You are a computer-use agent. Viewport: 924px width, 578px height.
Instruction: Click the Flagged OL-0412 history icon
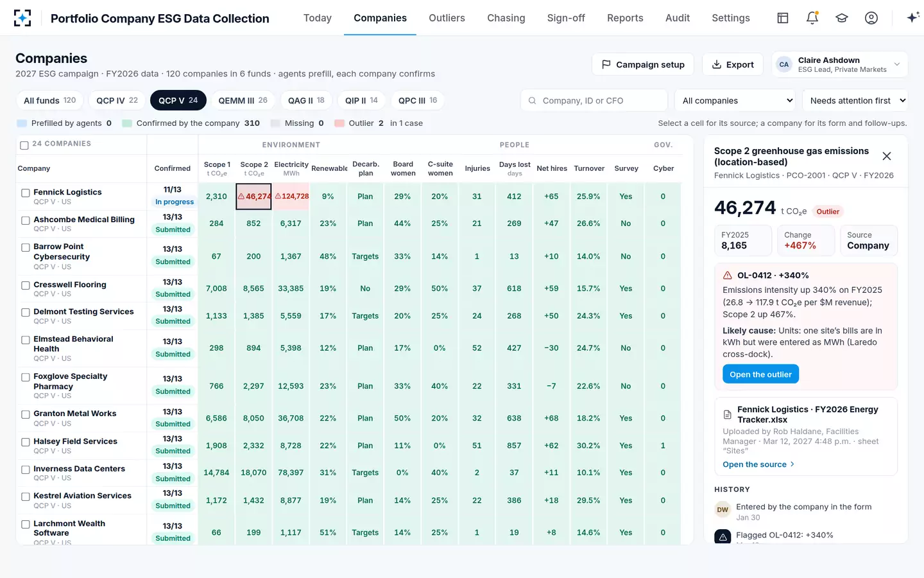tap(723, 537)
